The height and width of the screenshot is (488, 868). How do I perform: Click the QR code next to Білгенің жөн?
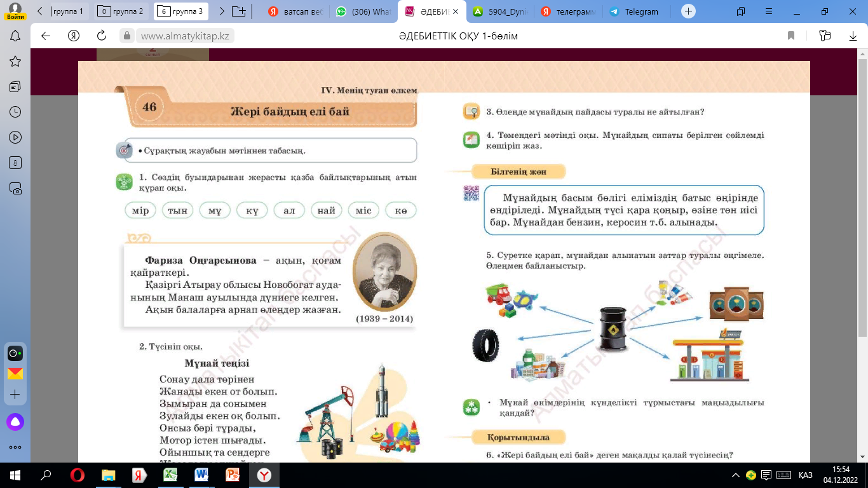(471, 193)
